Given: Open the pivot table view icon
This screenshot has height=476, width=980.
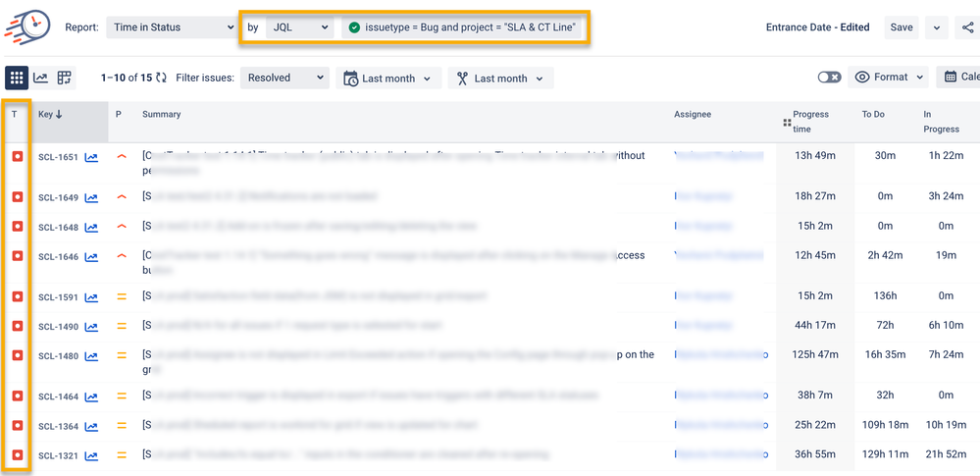Looking at the screenshot, I should 65,78.
